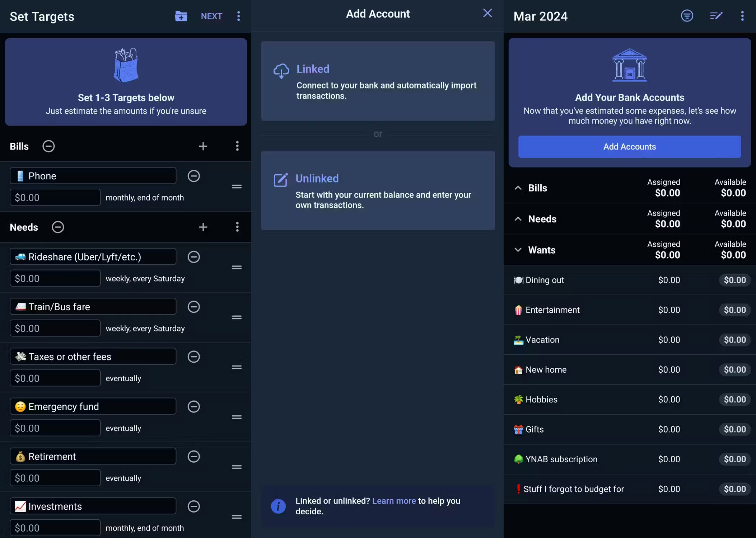
Task: Open the Learn more link
Action: tap(394, 501)
